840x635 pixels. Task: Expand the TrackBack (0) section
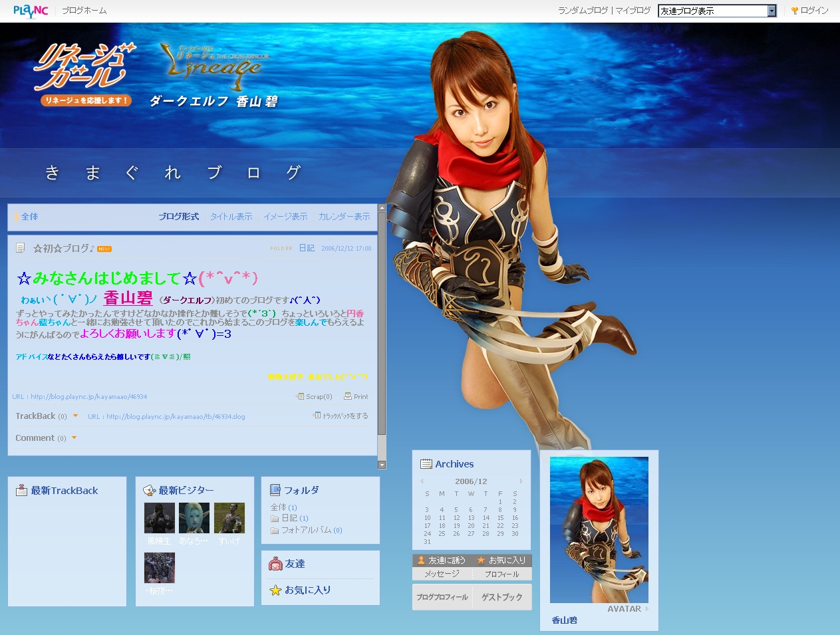[x=75, y=416]
